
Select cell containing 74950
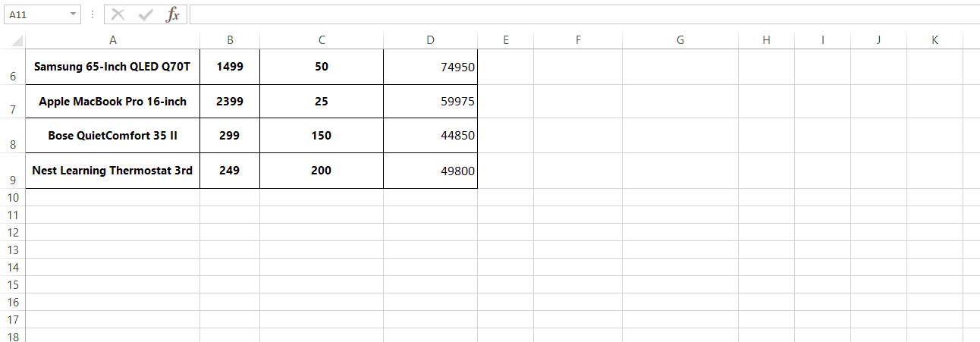[430, 67]
